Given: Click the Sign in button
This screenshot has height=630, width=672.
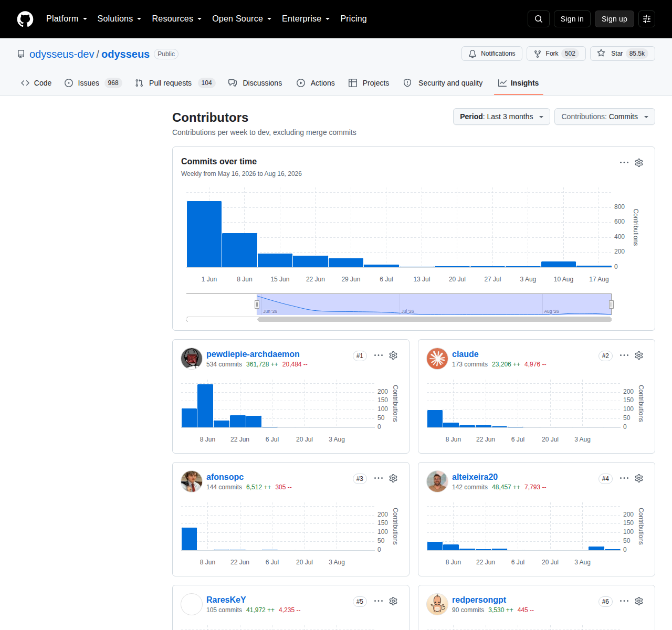Looking at the screenshot, I should (x=572, y=19).
